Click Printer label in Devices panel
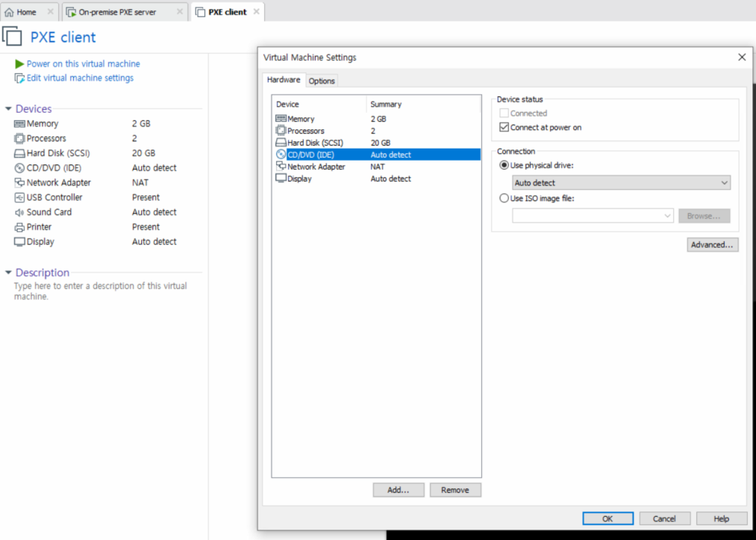This screenshot has width=756, height=540. (39, 227)
